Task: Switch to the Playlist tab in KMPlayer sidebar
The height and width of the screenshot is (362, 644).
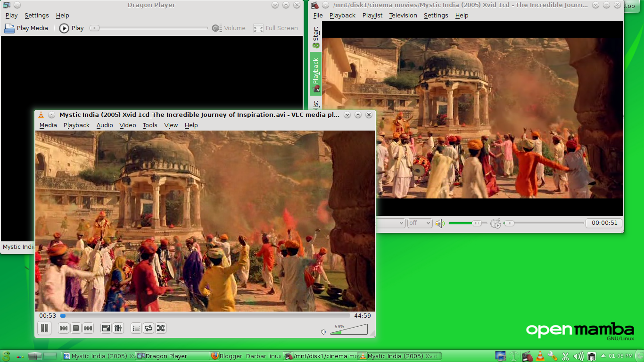Action: coord(315,105)
